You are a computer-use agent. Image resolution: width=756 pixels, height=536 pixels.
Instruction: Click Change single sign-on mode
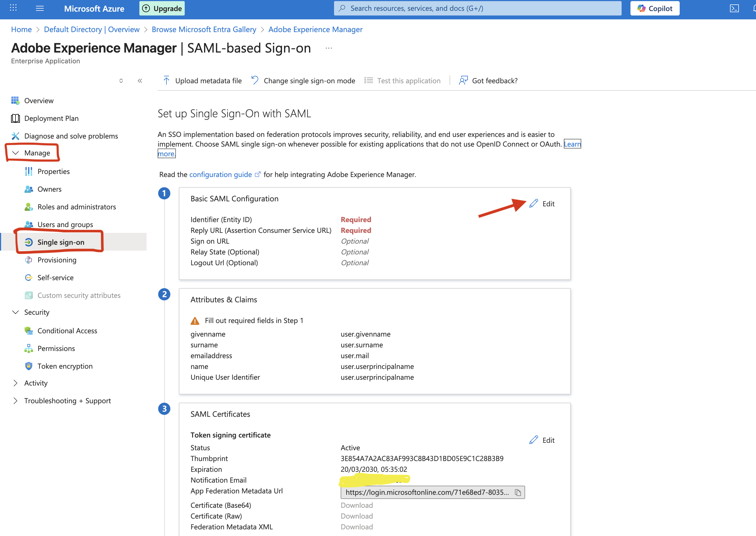click(x=303, y=81)
